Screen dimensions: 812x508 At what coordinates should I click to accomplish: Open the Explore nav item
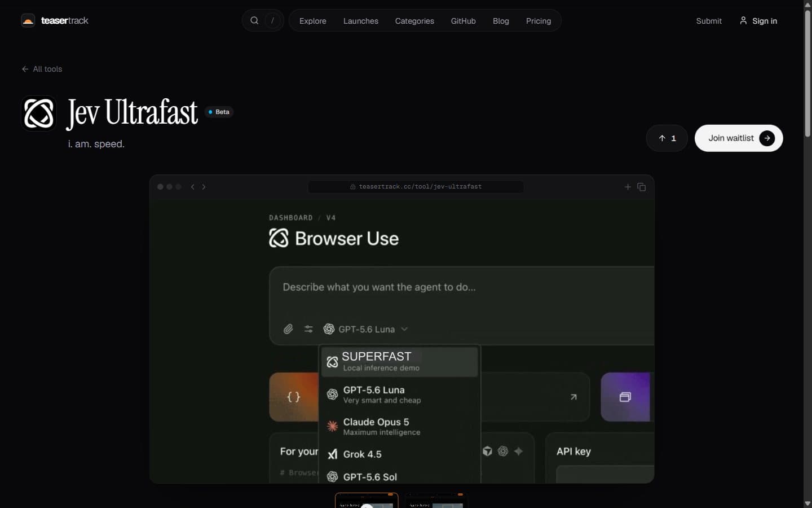tap(313, 21)
